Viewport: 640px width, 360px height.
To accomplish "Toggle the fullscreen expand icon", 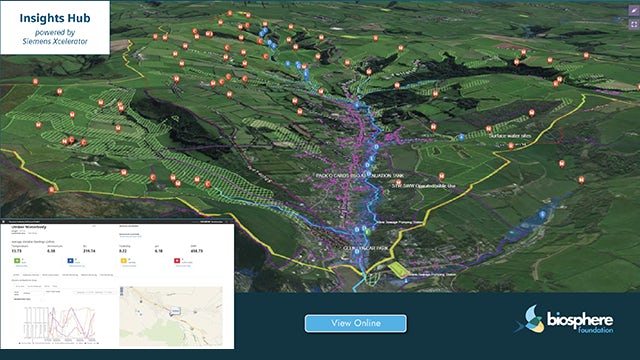I will (x=634, y=24).
